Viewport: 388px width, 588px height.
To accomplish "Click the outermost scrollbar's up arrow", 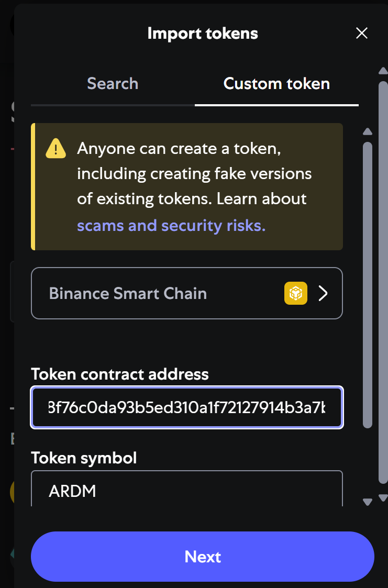I will (383, 71).
